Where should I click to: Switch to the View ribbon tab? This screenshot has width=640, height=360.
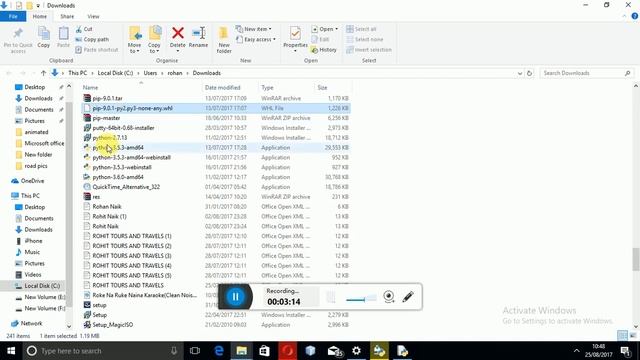click(x=93, y=16)
